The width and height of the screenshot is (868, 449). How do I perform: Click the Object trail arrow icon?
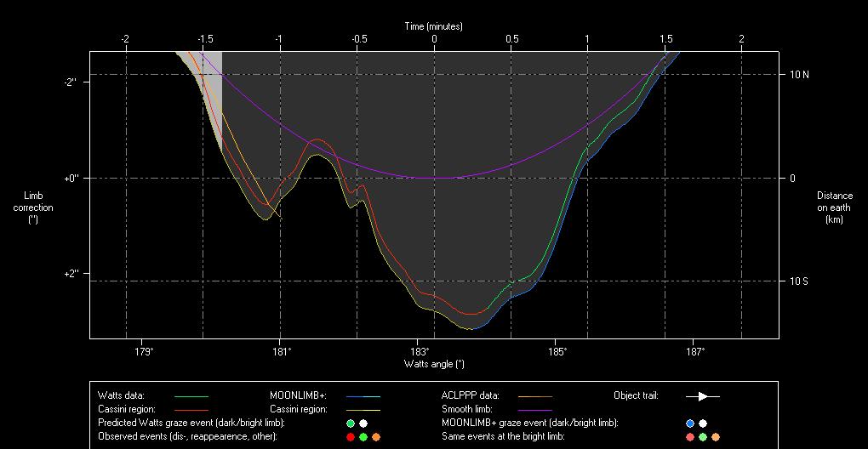pyautogui.click(x=703, y=396)
